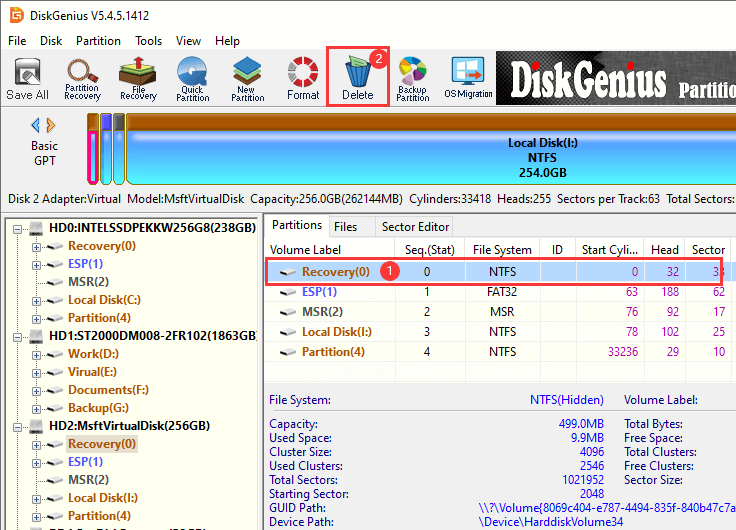
Task: Click the Format toolbar icon
Action: [303, 78]
